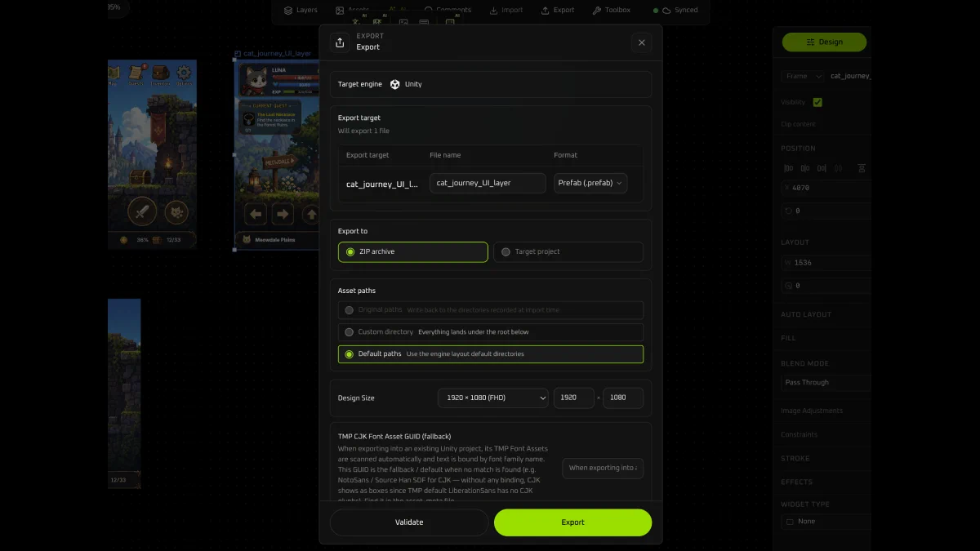The height and width of the screenshot is (551, 980).
Task: Click the design width field showing 1920
Action: tap(574, 398)
